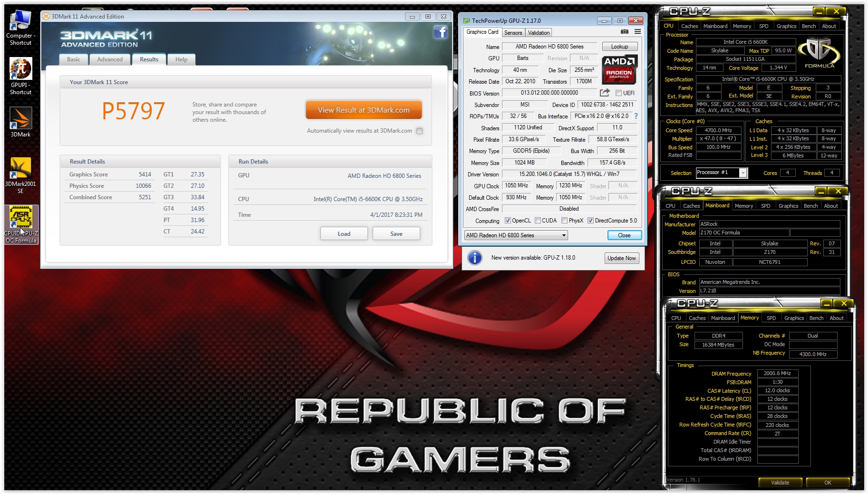Toggle the UEFI checkbox in GPU-Z
Image resolution: width=868 pixels, height=494 pixels.
tap(618, 93)
